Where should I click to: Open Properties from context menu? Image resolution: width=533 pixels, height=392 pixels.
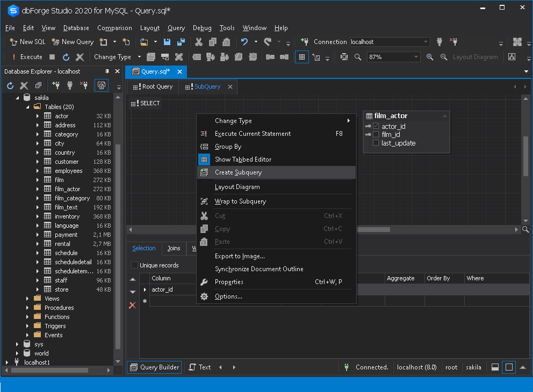coord(276,282)
